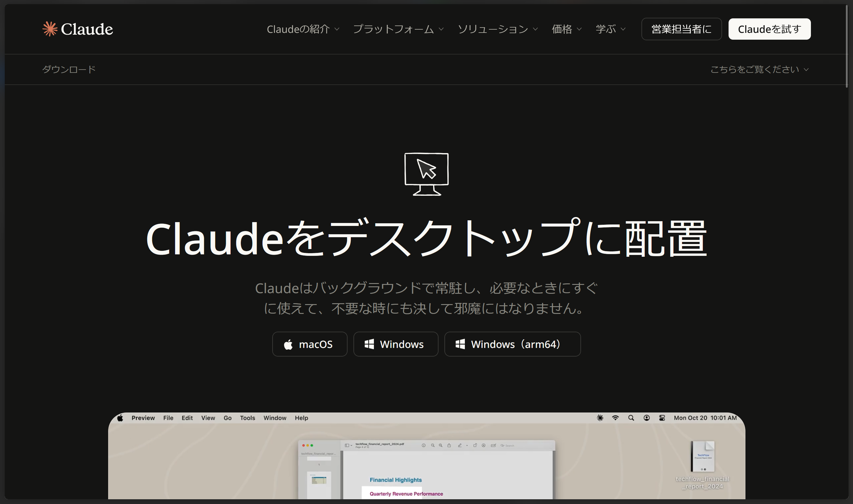
Task: Click the 営業担当者に button
Action: click(x=681, y=29)
